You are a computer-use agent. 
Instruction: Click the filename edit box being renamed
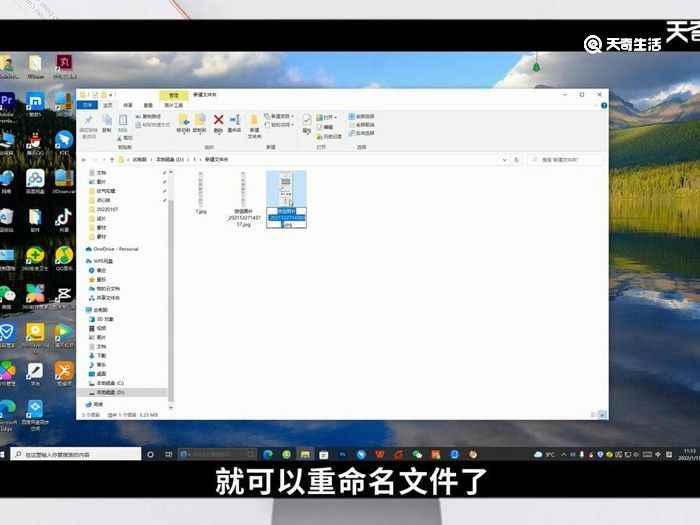pyautogui.click(x=287, y=218)
